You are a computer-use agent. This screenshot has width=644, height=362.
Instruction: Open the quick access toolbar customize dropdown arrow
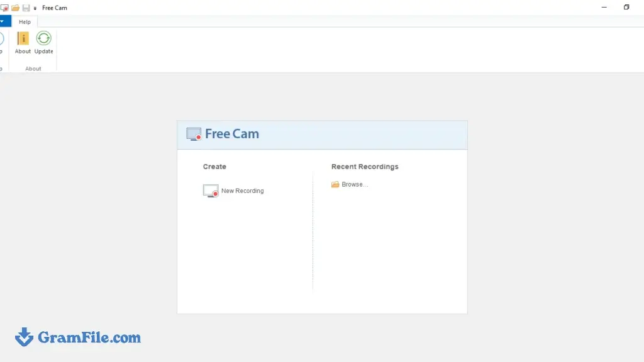[x=35, y=8]
